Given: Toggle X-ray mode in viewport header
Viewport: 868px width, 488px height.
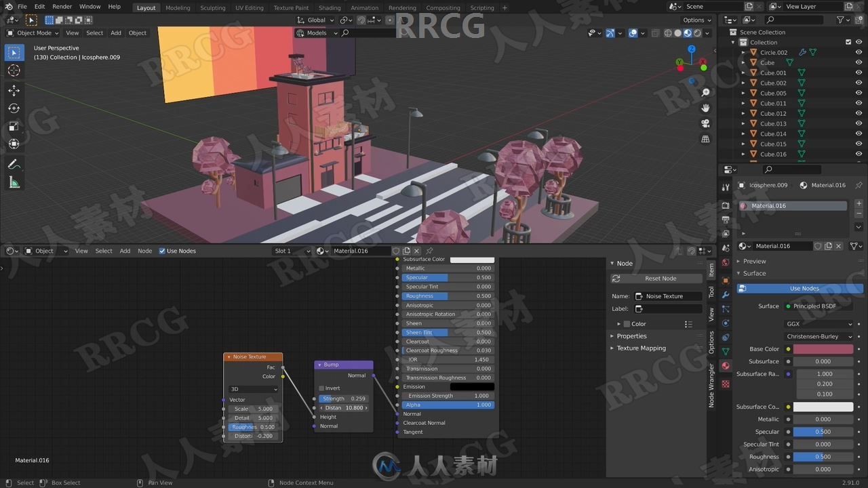Looking at the screenshot, I should pos(655,33).
